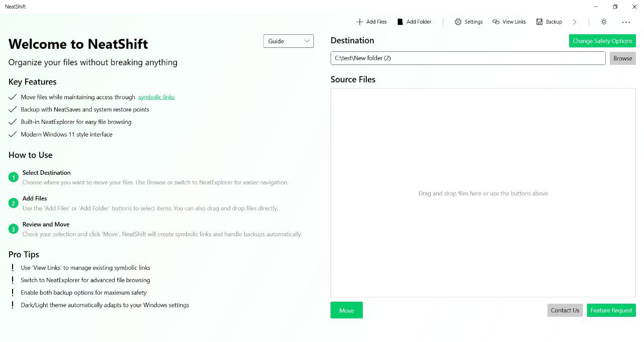This screenshot has height=342, width=644.
Task: Open the Contact Us button
Action: pyautogui.click(x=565, y=310)
